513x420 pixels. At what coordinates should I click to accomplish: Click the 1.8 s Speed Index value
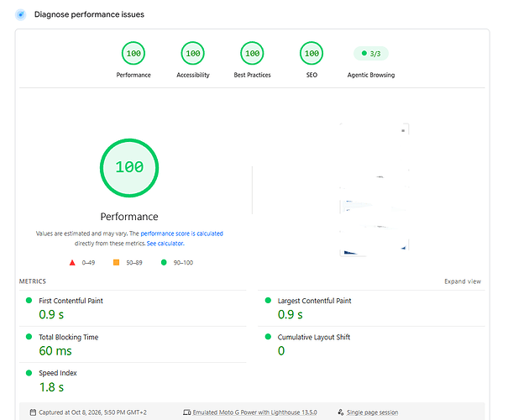(51, 387)
